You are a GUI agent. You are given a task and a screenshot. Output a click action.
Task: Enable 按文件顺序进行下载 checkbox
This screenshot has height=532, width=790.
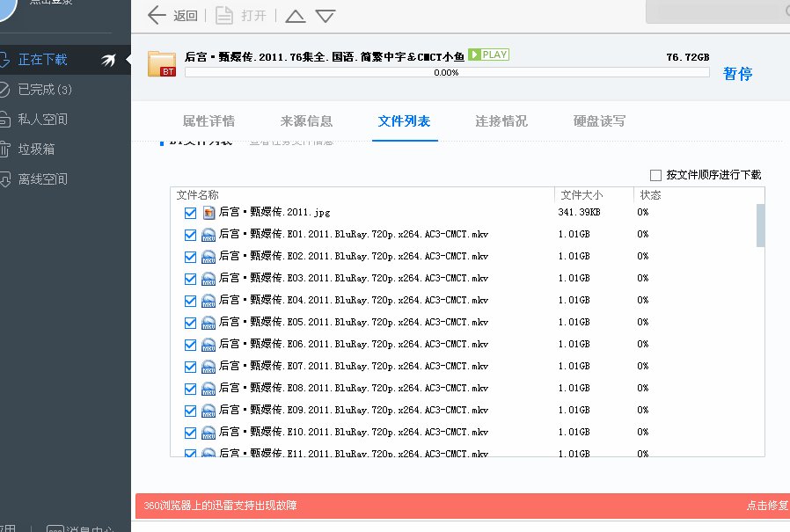[655, 174]
